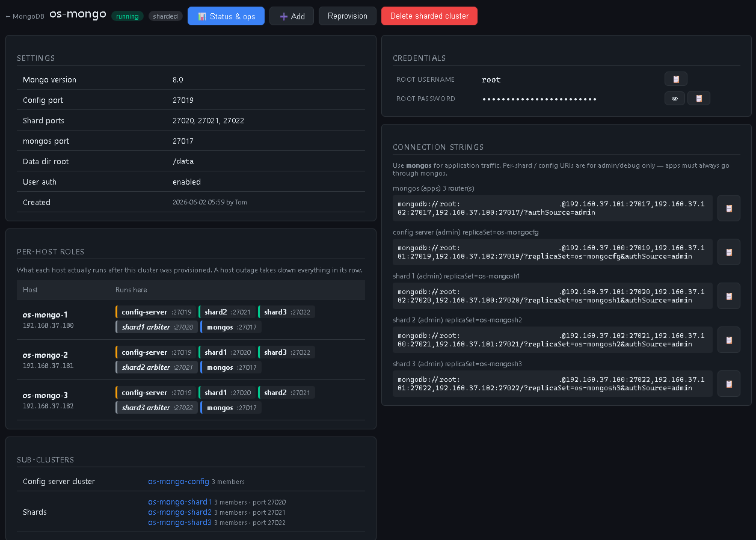Click Delete sharded cluster

(x=429, y=16)
